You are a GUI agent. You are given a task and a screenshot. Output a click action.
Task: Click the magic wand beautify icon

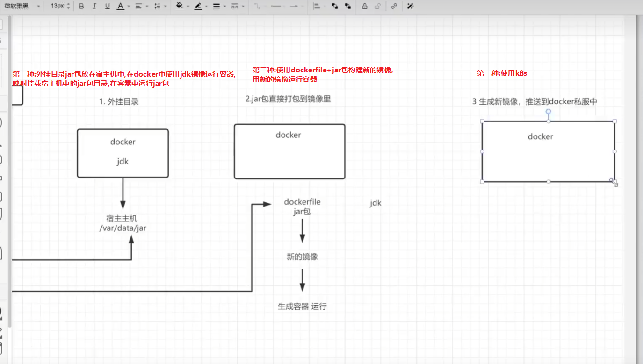(x=411, y=6)
